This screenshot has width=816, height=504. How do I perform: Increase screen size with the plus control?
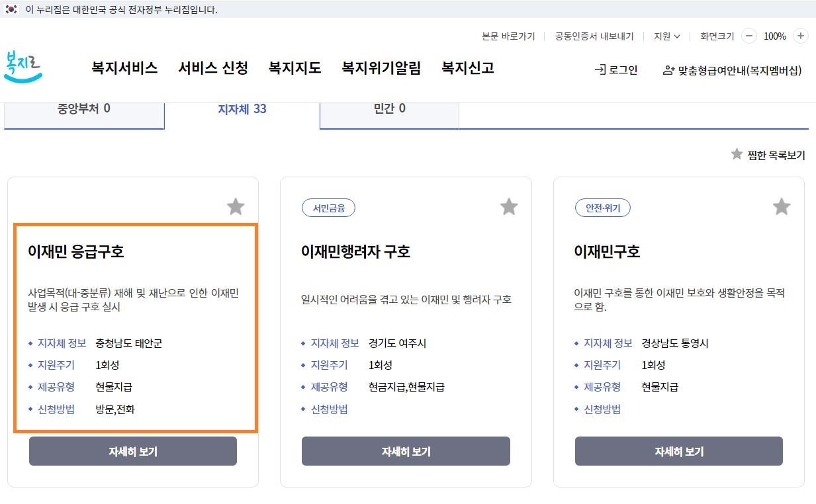coord(801,36)
